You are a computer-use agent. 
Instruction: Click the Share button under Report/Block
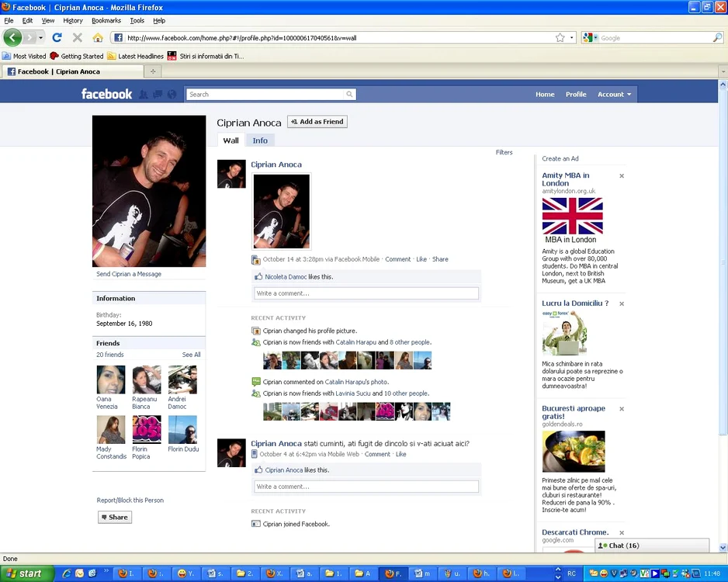(x=115, y=517)
